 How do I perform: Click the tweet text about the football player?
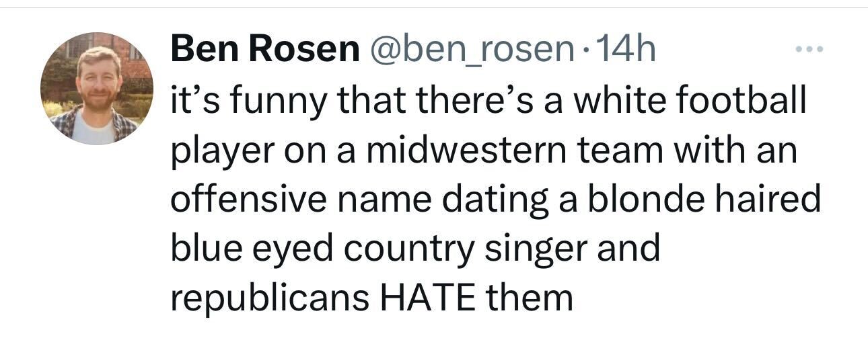point(495,200)
